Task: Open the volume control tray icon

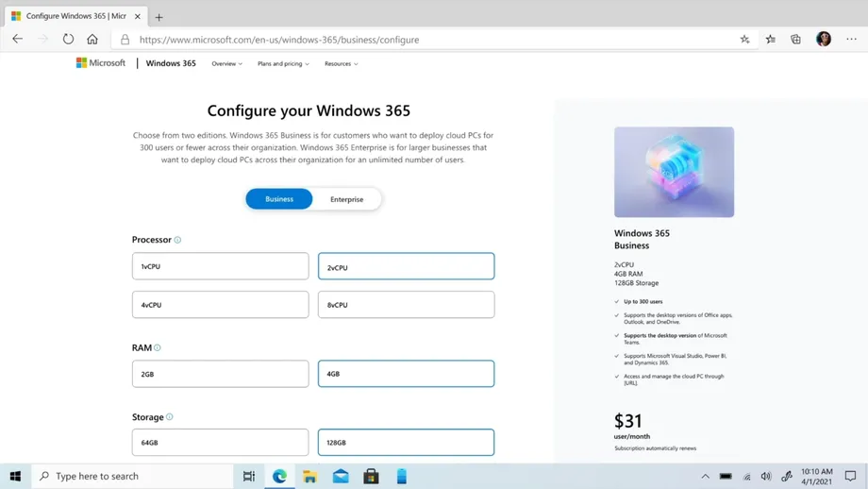Action: pos(766,477)
